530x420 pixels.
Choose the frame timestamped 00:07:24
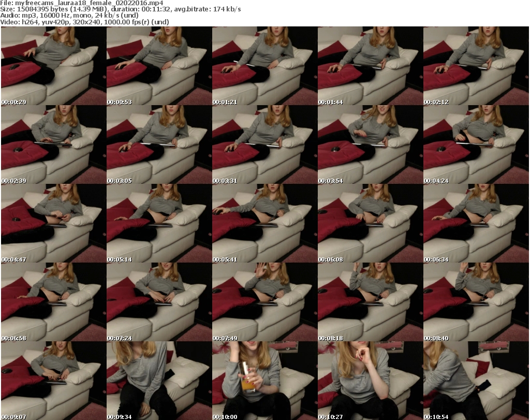pyautogui.click(x=159, y=302)
